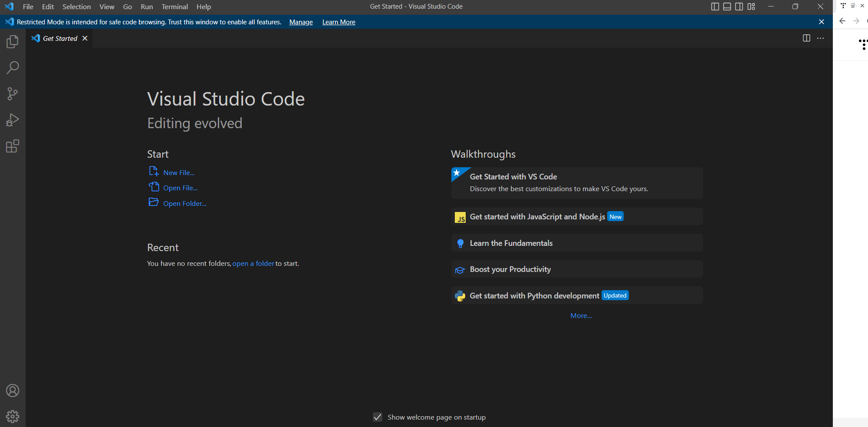Click the Walkthroughs heading

483,154
